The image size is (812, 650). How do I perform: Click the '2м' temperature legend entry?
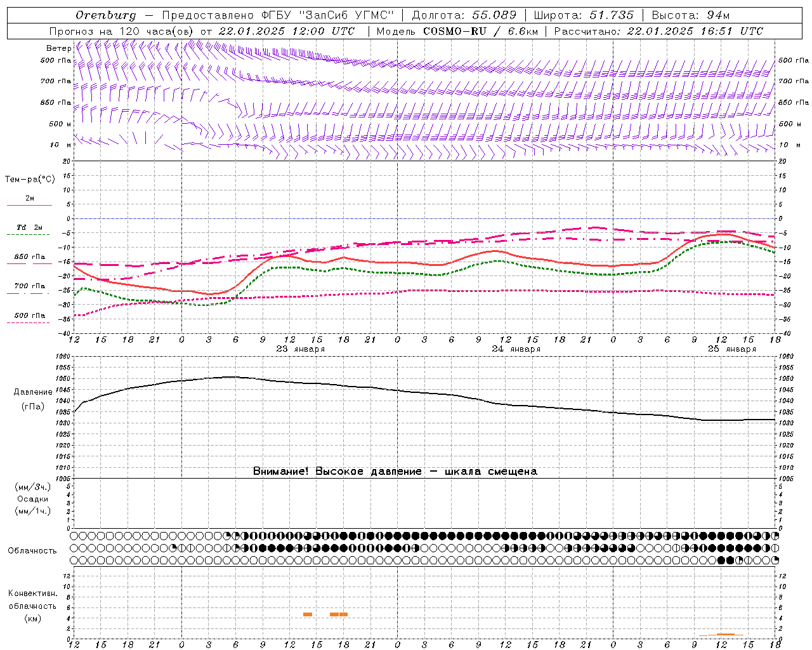point(30,199)
